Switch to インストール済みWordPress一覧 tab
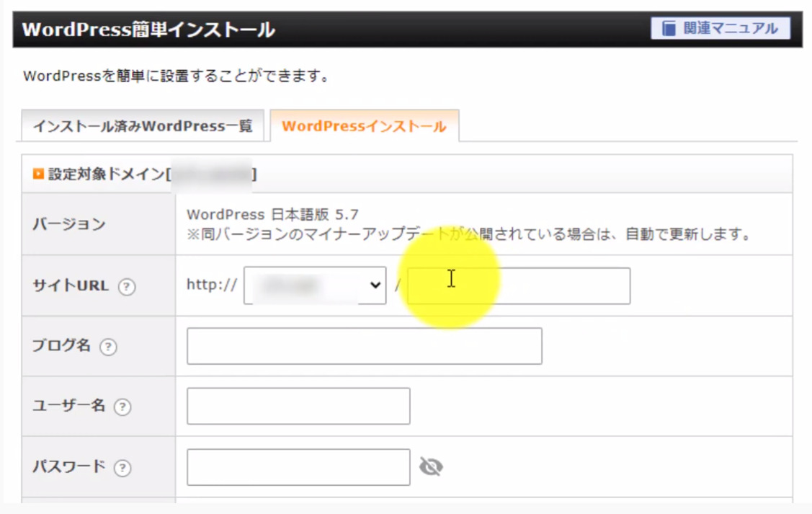The height and width of the screenshot is (514, 812). click(x=143, y=126)
